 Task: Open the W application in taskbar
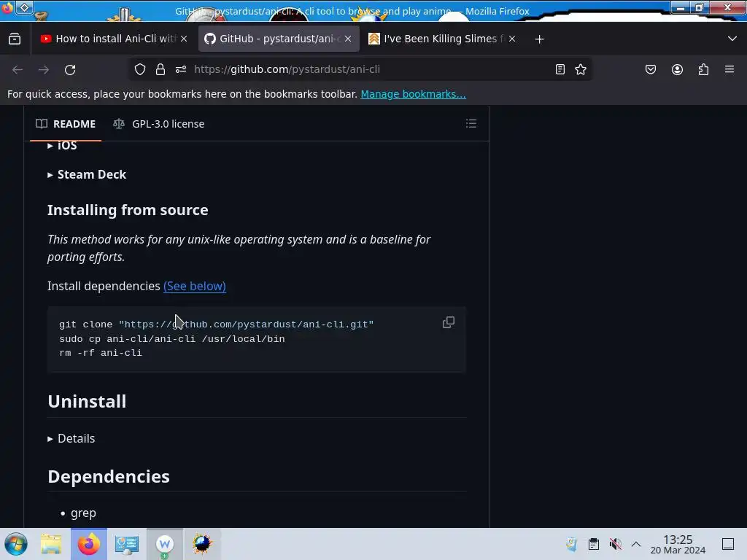click(x=165, y=544)
